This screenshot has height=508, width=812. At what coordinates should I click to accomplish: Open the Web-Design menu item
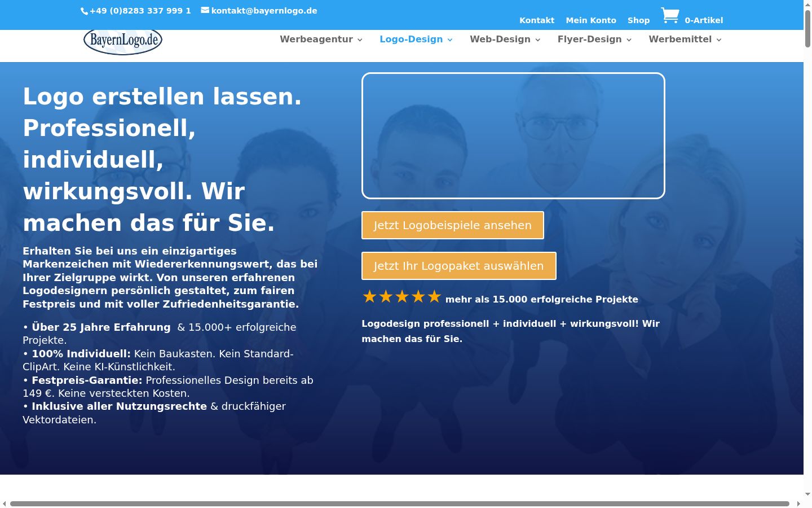(x=500, y=39)
